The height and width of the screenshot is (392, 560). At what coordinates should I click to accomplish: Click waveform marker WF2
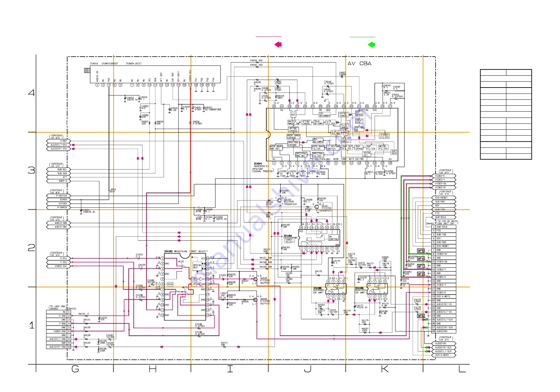(x=421, y=274)
